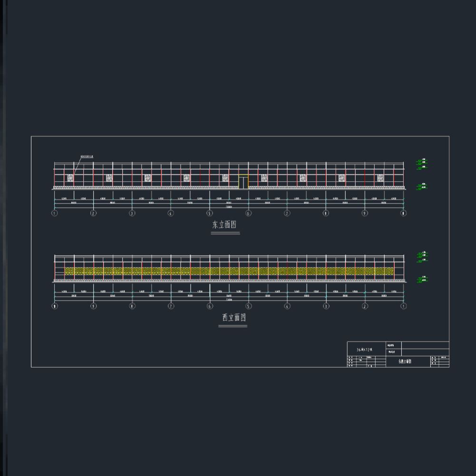Screen dimensions: 476x476
Task: Select the green ground-level markers beside the east elevation
Action: (422, 186)
